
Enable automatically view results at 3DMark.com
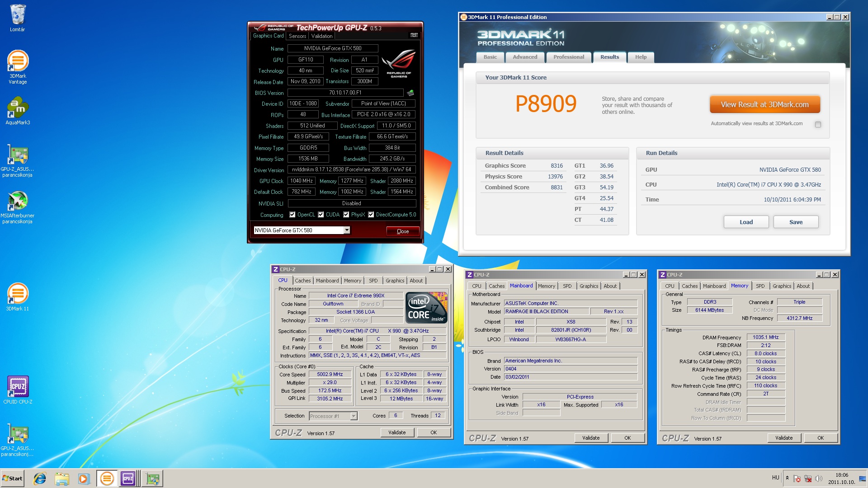[x=818, y=124]
